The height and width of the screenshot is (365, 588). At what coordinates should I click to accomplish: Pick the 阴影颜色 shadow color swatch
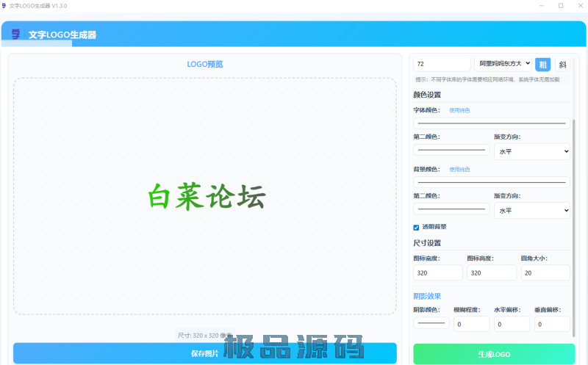click(x=431, y=323)
